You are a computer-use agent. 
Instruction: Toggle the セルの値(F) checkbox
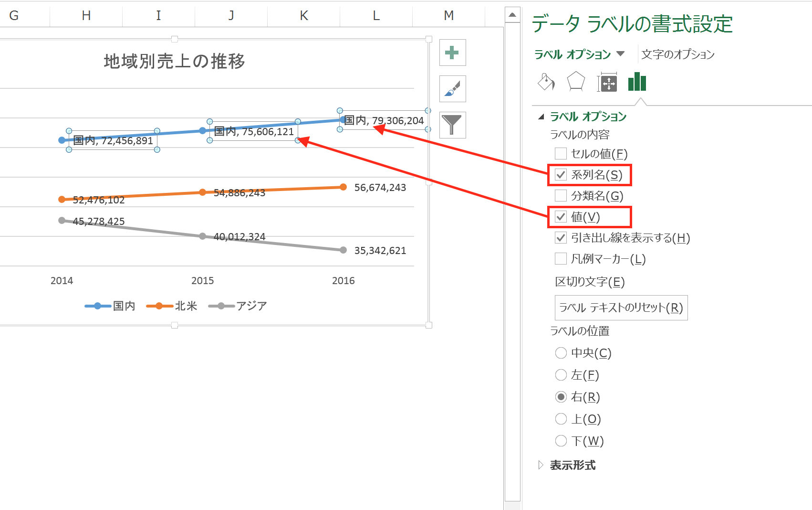561,154
